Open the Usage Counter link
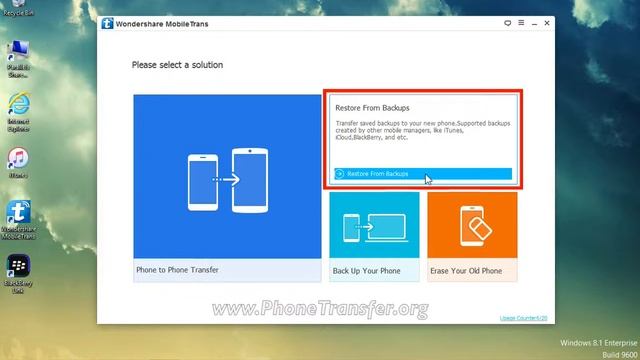Image resolution: width=640 pixels, height=360 pixels. (524, 318)
